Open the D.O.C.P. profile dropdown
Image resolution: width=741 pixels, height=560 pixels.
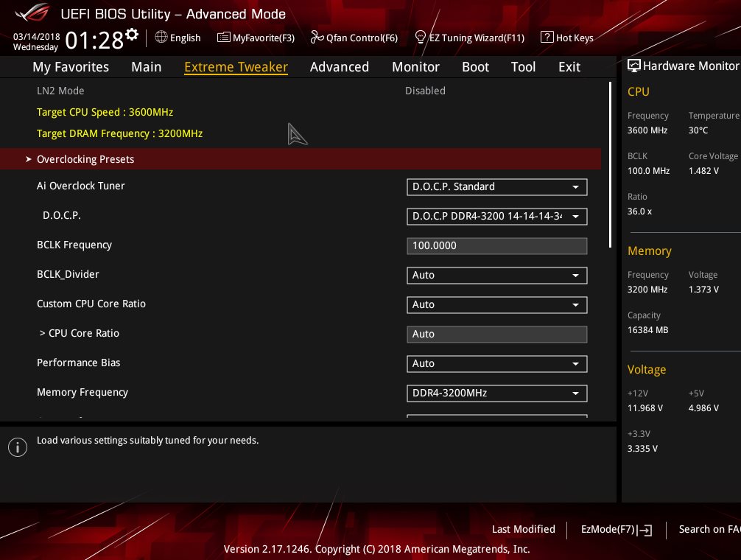click(496, 217)
